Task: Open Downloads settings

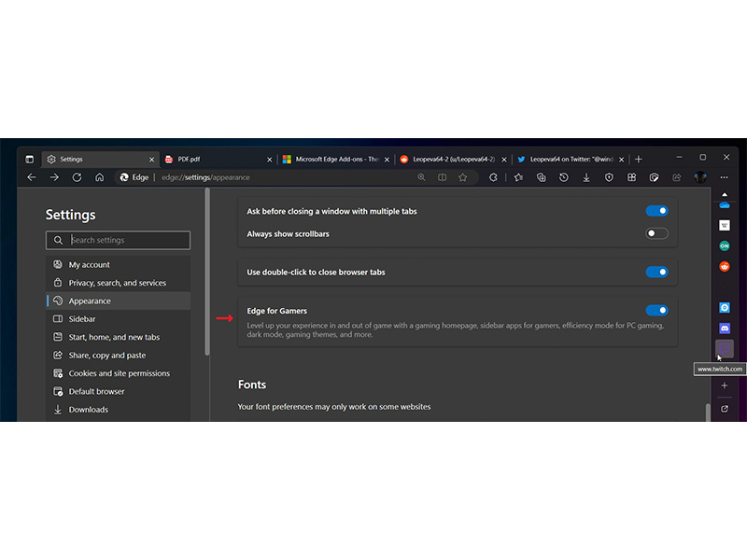Action: click(119, 410)
